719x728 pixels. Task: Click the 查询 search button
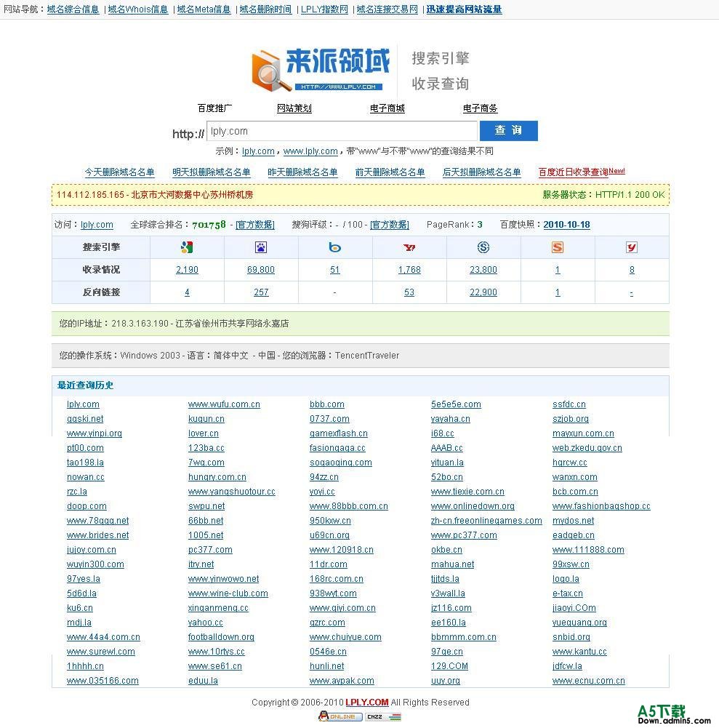point(509,130)
